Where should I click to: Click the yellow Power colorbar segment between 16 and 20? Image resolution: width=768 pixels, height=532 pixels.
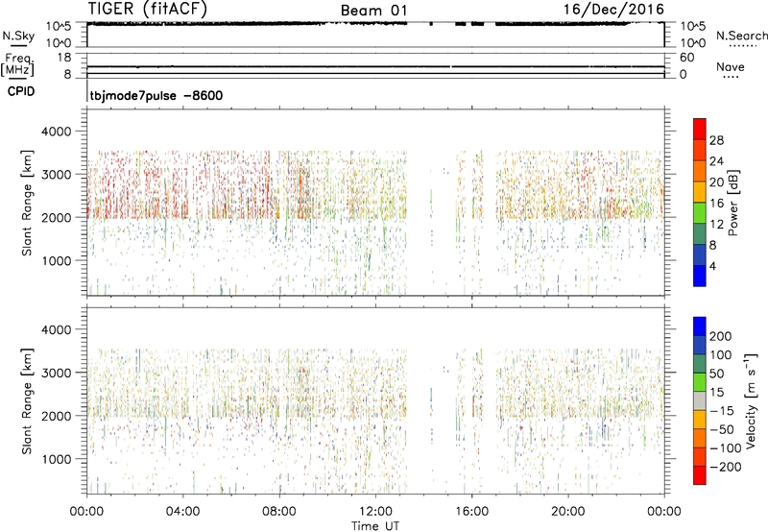tap(700, 192)
